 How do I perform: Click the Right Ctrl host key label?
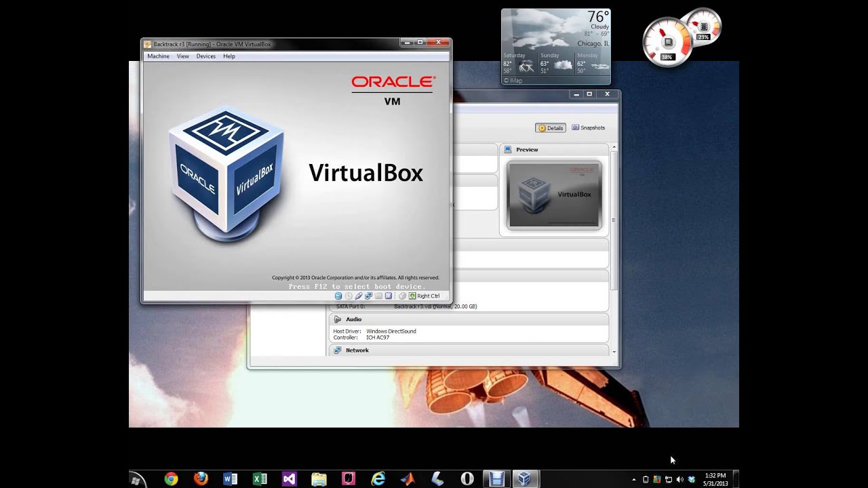point(429,296)
